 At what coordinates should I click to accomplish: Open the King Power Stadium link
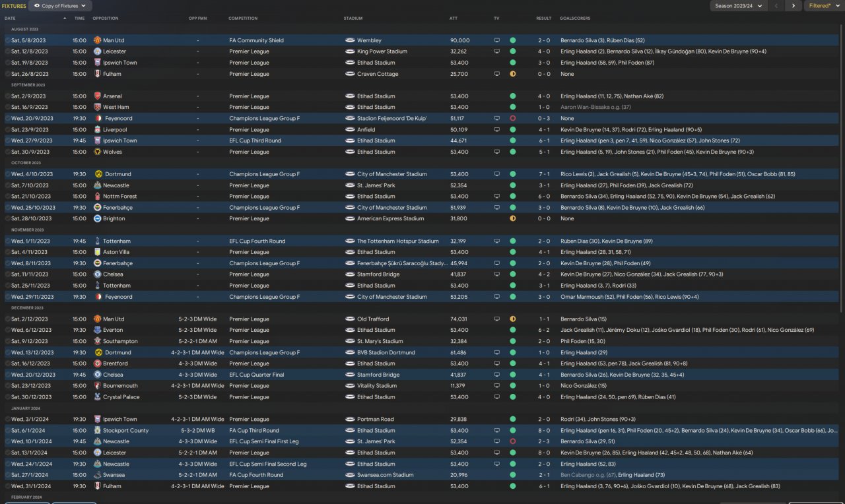382,51
